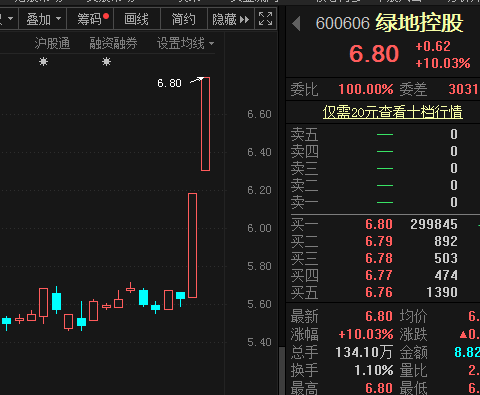The image size is (480, 395).
Task: Click the fullscreen expand icon
Action: pyautogui.click(x=266, y=19)
